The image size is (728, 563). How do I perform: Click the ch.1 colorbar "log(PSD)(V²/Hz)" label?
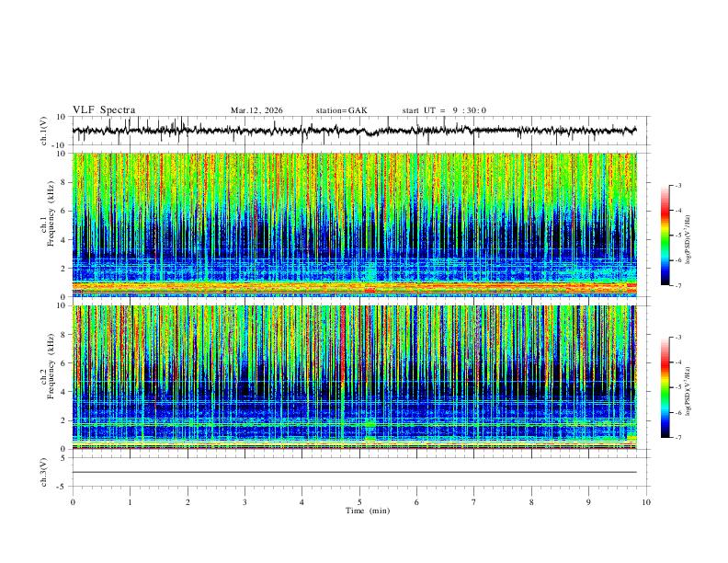tap(688, 240)
